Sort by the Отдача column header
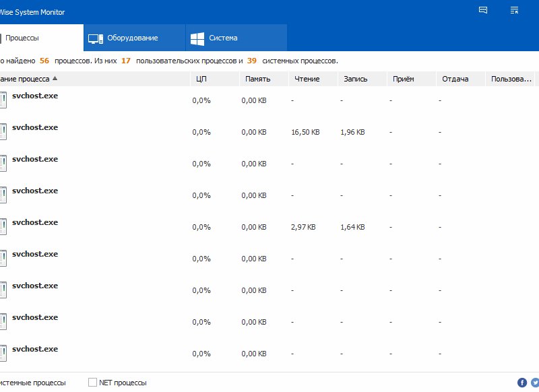The height and width of the screenshot is (392, 539). 461,79
